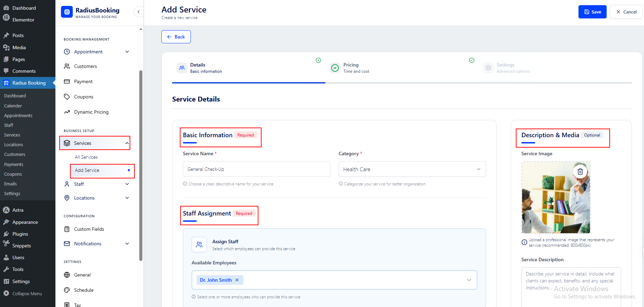
Task: Click the Plugins icon in WordPress menu
Action: click(6, 234)
